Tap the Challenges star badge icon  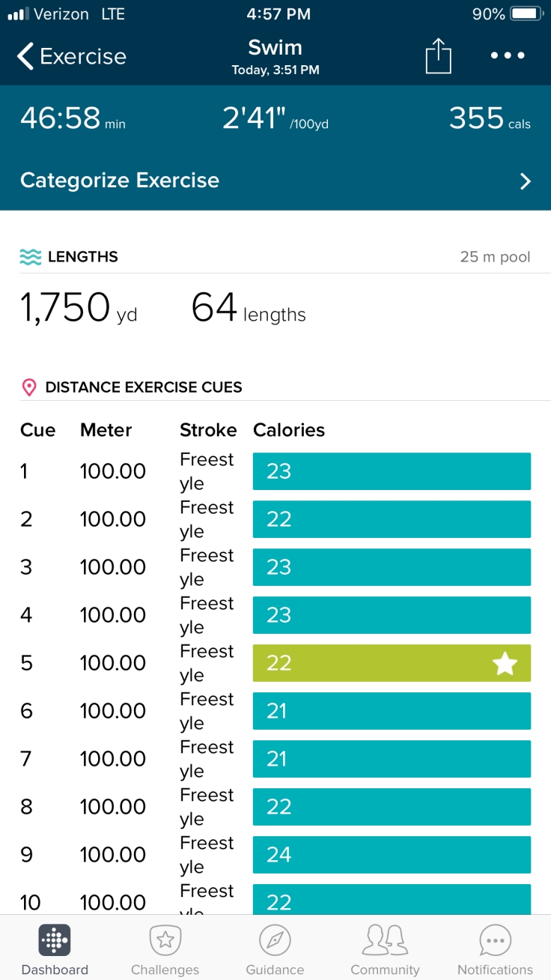tap(165, 940)
